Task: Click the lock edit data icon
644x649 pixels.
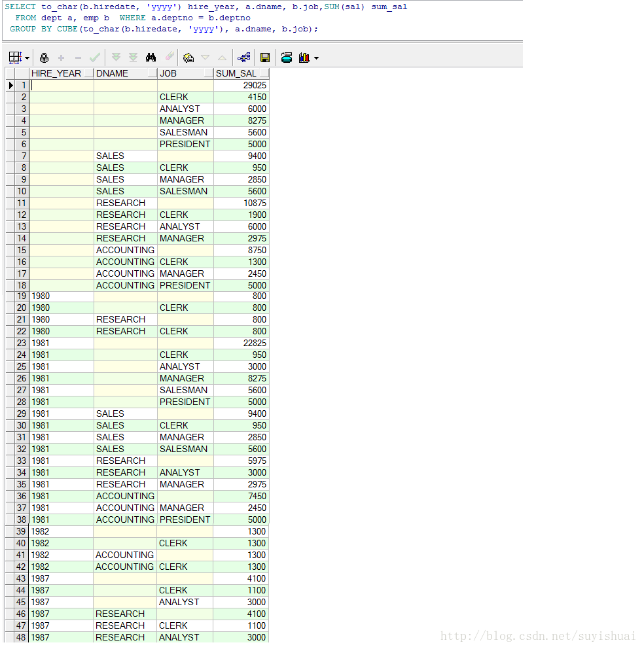Action: (x=44, y=58)
